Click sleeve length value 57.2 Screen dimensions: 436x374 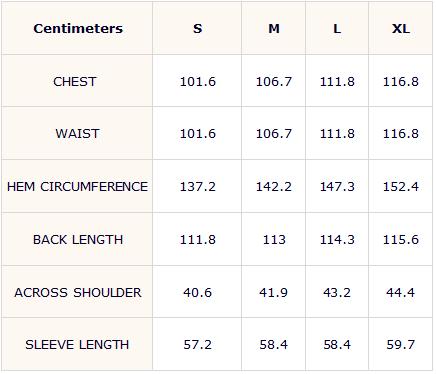pos(197,345)
